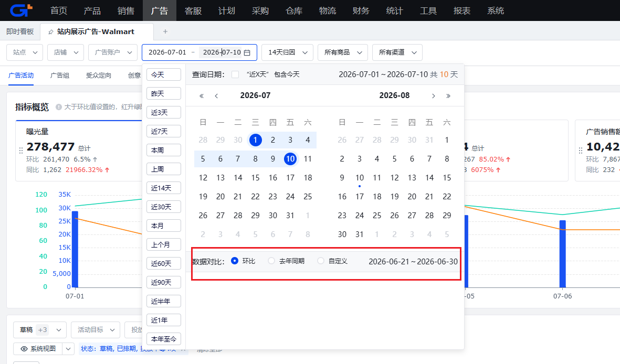Click the 系统视图 button

(38, 349)
